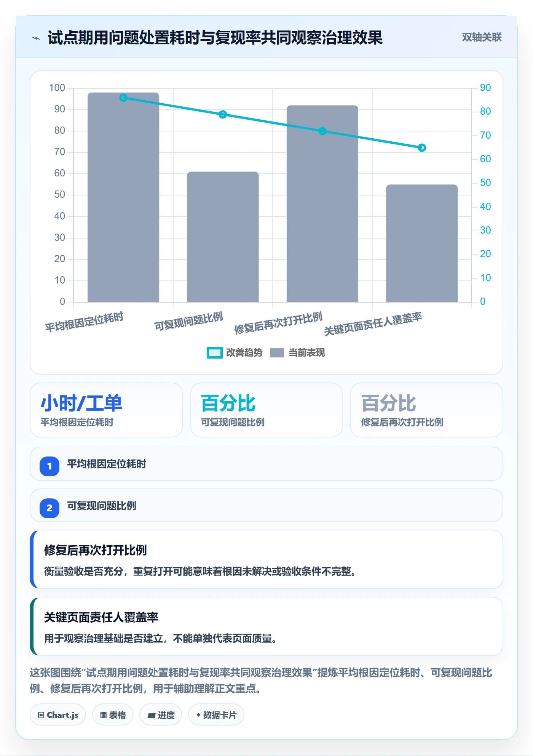Click the number 2 badge
This screenshot has width=533, height=756.
tap(49, 508)
